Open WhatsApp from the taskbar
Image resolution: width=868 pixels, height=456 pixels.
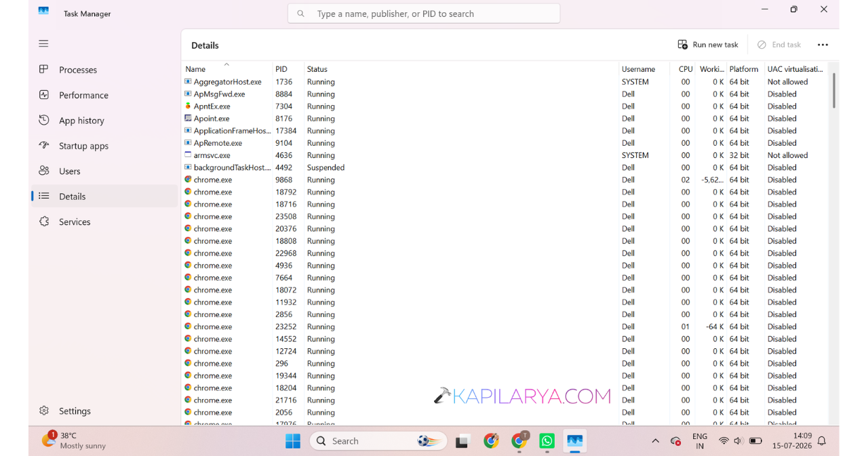547,442
